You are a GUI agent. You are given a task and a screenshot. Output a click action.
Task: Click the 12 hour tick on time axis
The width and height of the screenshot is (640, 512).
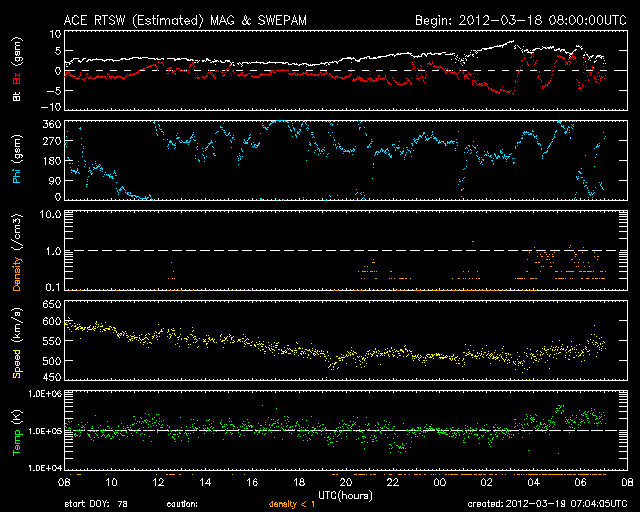pyautogui.click(x=158, y=481)
